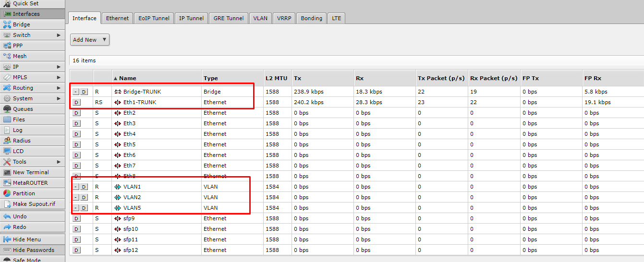The width and height of the screenshot is (644, 262).
Task: Open the VRRP tab
Action: 284,18
